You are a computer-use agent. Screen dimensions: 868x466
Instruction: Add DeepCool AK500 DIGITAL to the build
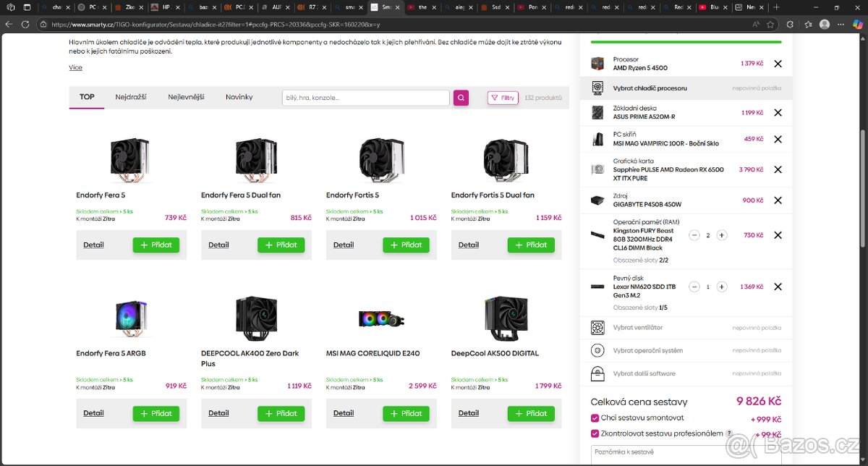click(531, 413)
